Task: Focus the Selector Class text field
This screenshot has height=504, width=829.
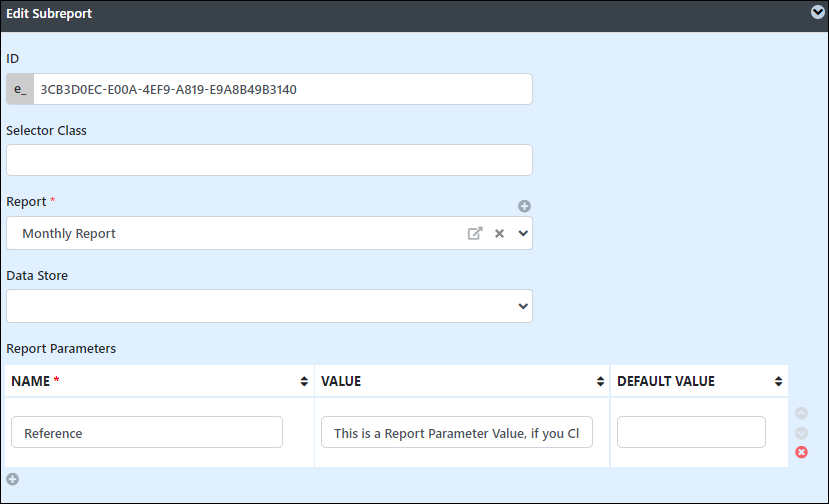Action: coord(269,160)
